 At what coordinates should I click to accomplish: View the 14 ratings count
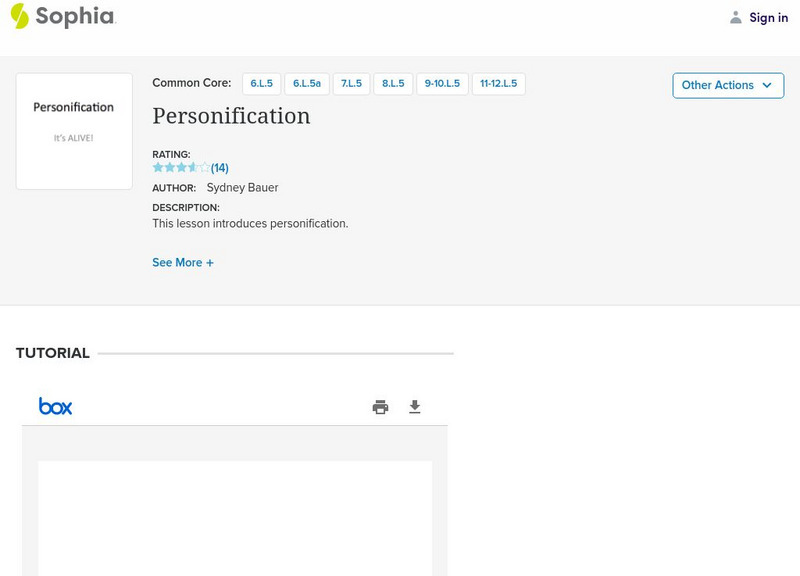click(220, 168)
